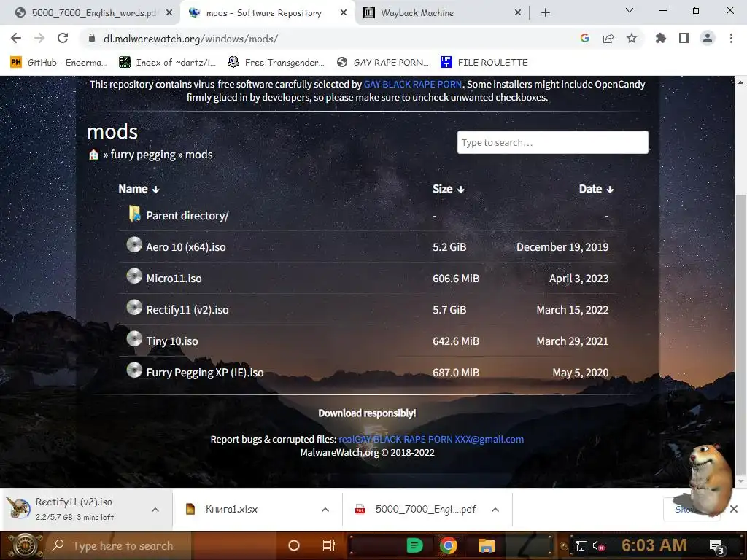Viewport: 747px width, 560px height.
Task: Click the 642.6 MiB size cell
Action: 455,341
